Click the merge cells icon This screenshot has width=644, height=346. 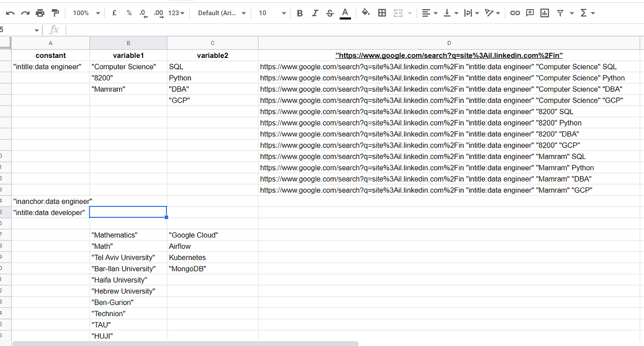pyautogui.click(x=398, y=13)
